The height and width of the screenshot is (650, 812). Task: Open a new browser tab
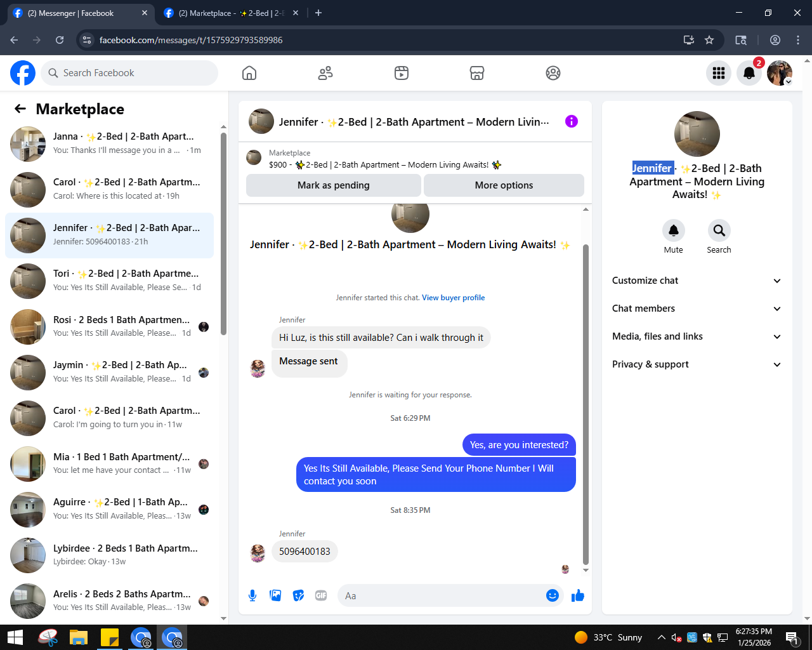point(318,13)
